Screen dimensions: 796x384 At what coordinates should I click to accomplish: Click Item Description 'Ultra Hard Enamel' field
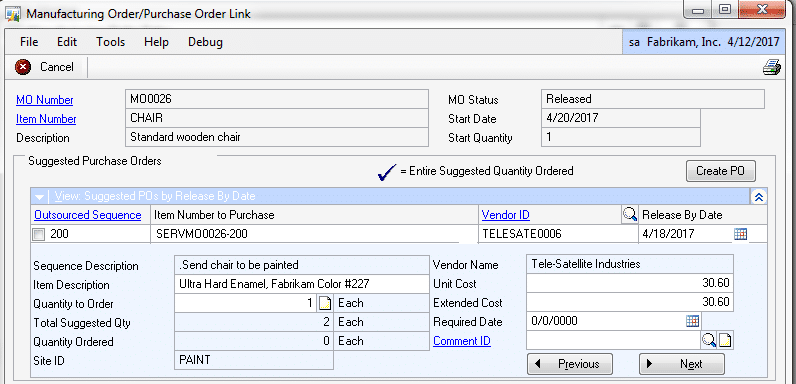pos(302,284)
